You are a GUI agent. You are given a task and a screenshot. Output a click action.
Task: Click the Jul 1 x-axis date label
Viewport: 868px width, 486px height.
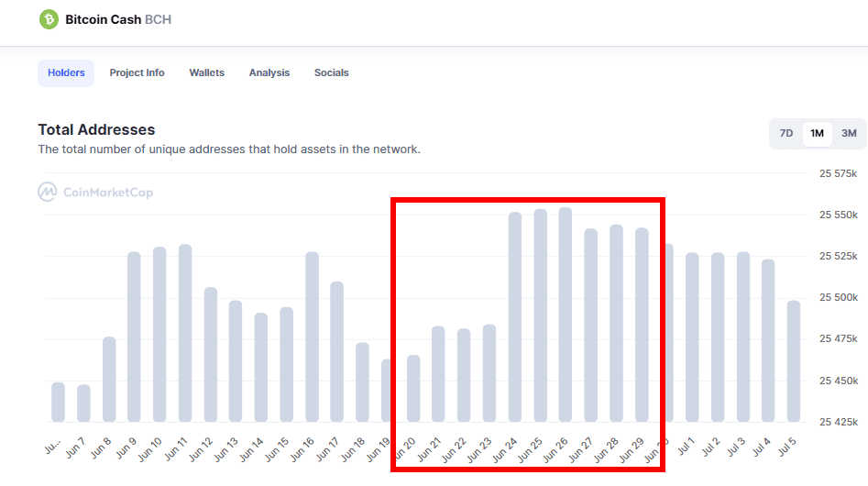[686, 447]
